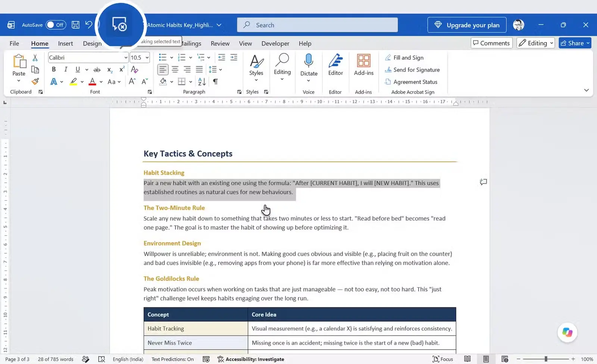The width and height of the screenshot is (597, 364).
Task: Click the Undo arrow icon
Action: click(88, 25)
